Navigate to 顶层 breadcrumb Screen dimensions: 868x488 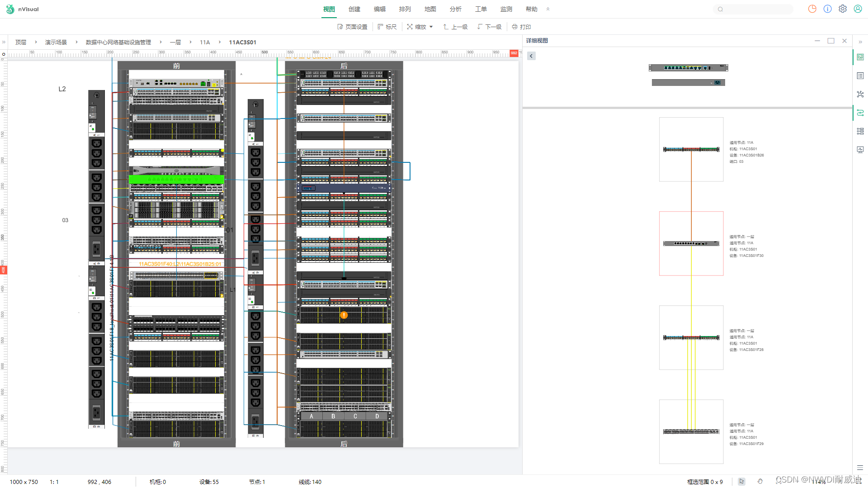point(21,42)
